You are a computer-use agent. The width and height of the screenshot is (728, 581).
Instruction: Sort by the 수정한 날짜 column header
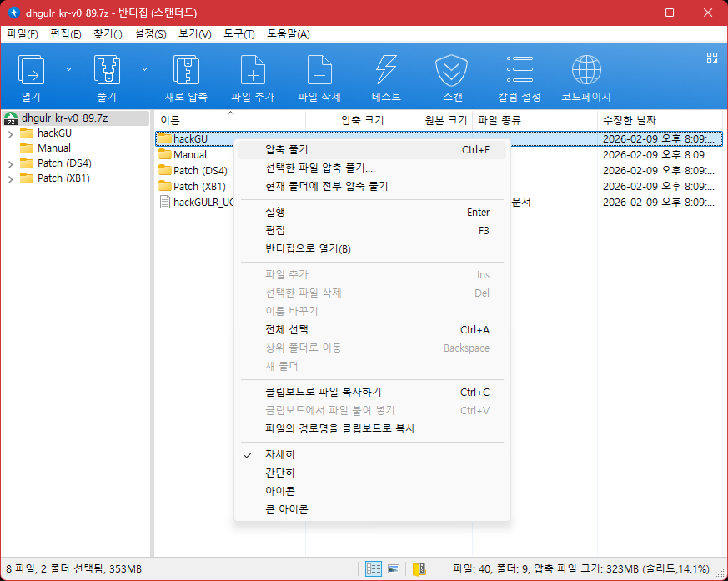(x=660, y=120)
